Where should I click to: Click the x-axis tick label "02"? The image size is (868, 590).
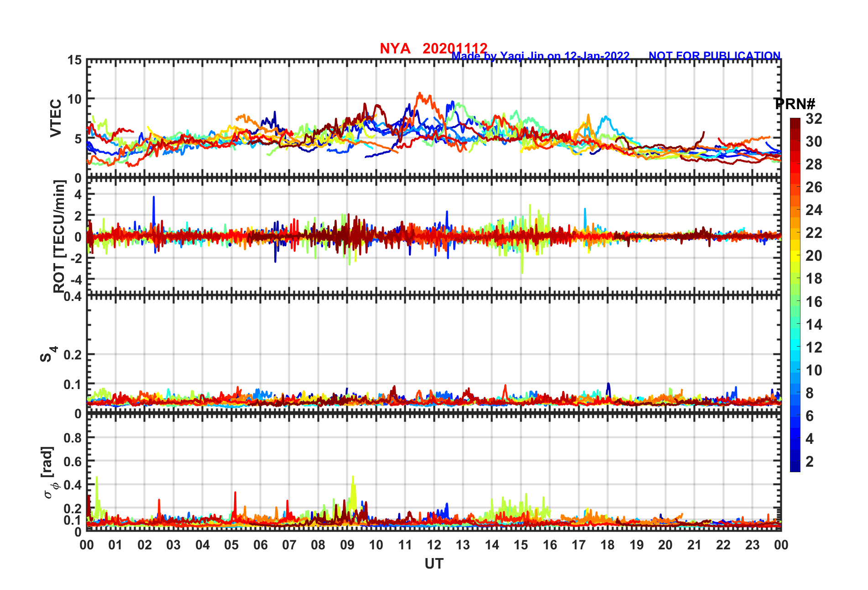coord(145,545)
